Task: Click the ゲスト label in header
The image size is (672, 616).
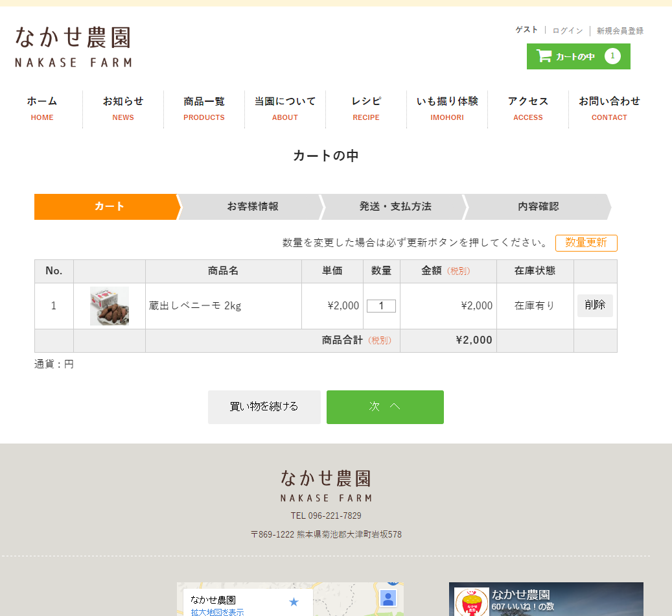Action: coord(526,30)
